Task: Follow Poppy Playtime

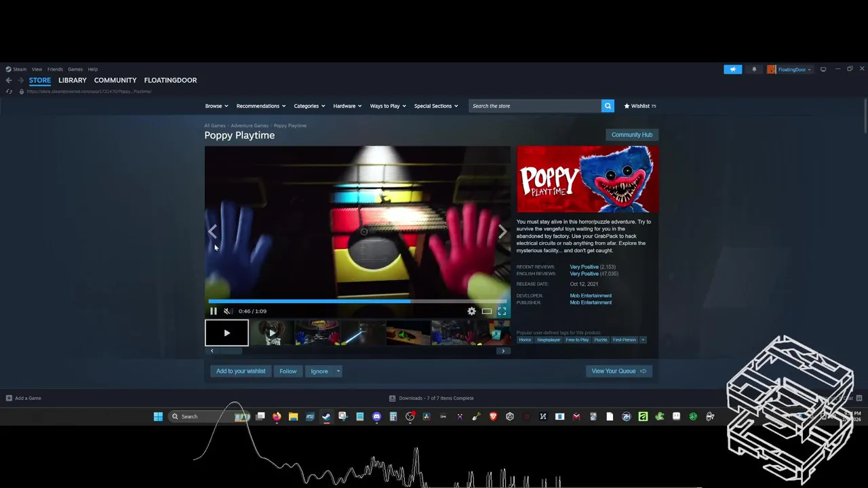Action: [288, 371]
